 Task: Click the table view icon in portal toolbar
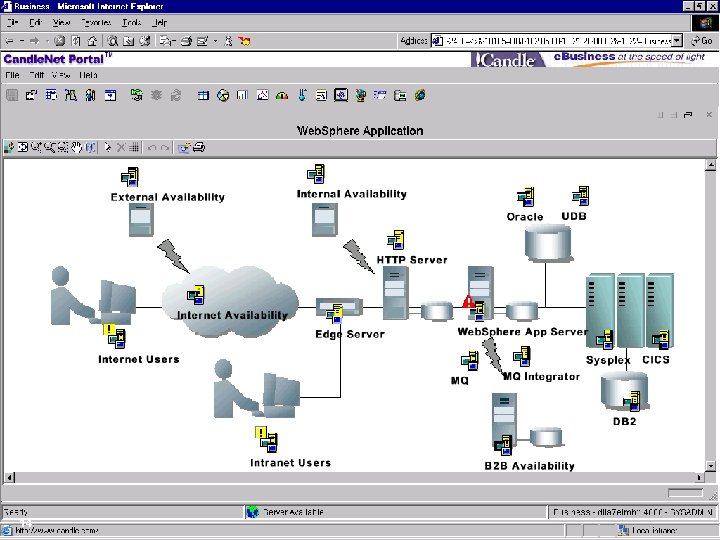click(203, 96)
